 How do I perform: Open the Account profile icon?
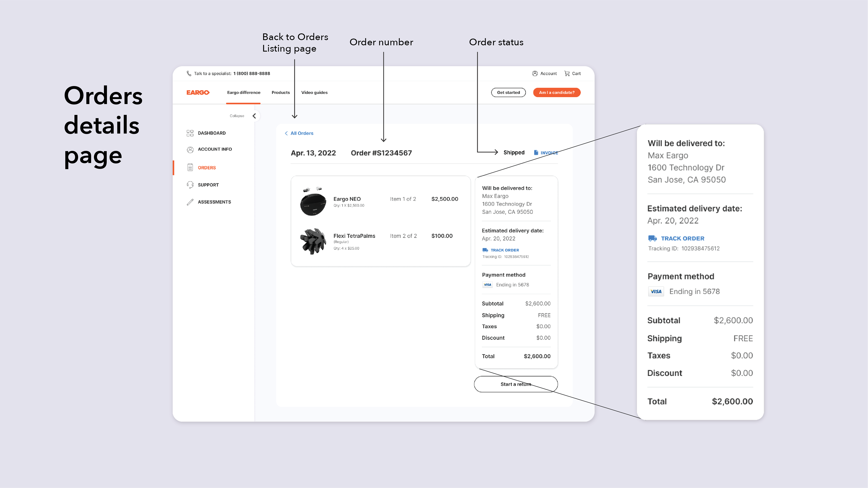point(535,73)
